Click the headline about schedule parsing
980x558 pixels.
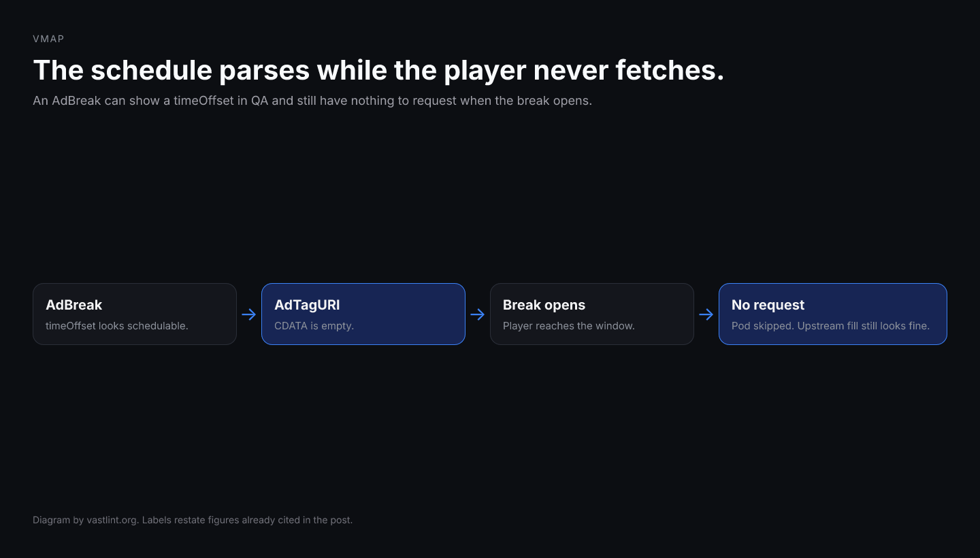pos(378,70)
